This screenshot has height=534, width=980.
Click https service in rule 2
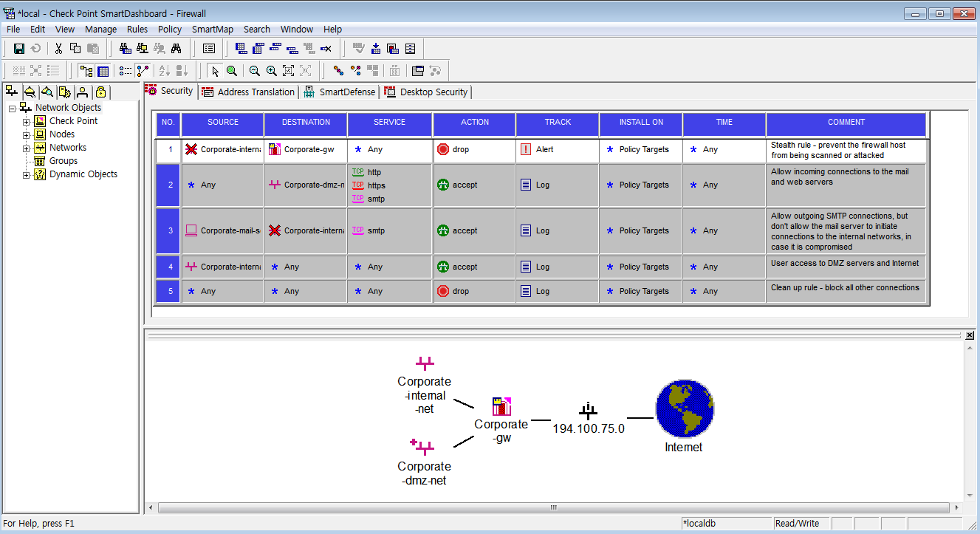pyautogui.click(x=369, y=185)
